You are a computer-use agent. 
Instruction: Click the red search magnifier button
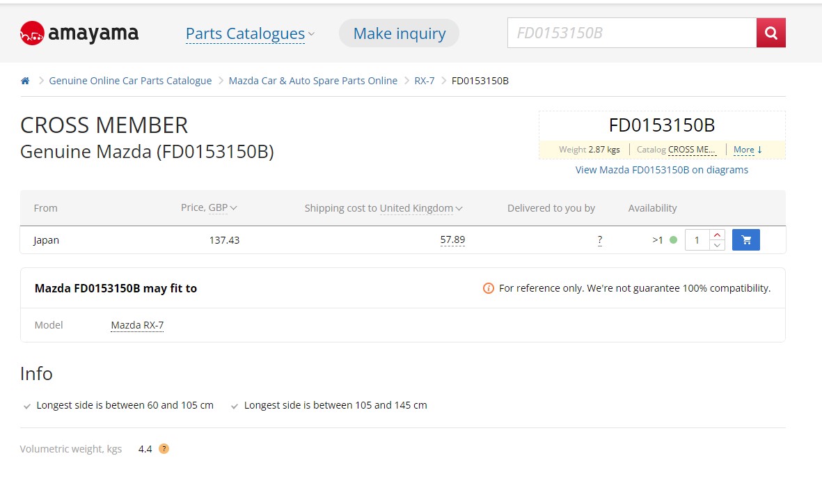770,33
